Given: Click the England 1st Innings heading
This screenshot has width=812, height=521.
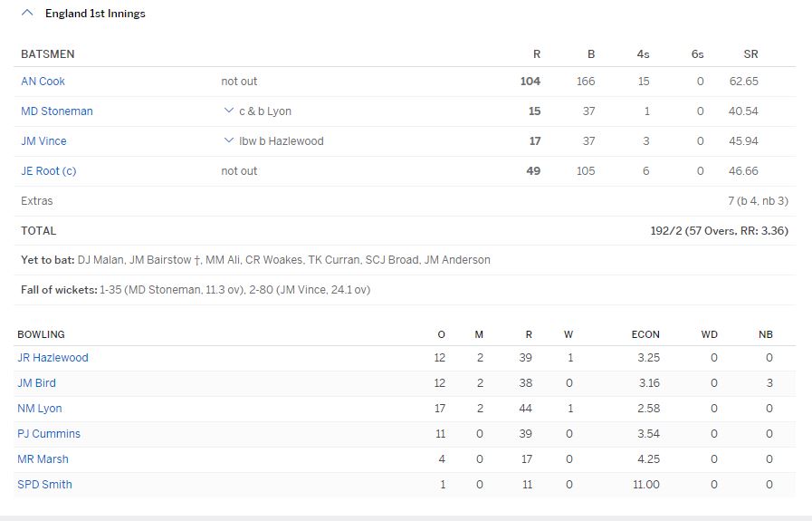Looking at the screenshot, I should (95, 14).
